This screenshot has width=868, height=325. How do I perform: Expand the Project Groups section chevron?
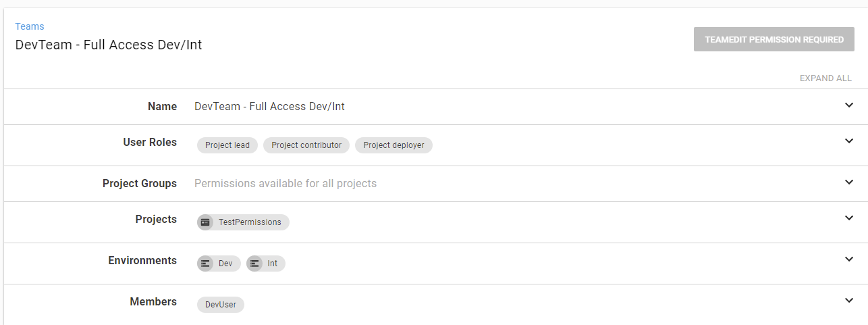[849, 182]
